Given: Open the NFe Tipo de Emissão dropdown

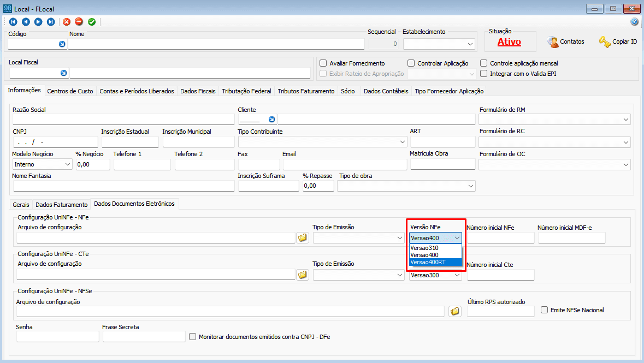Looking at the screenshot, I should tap(400, 238).
